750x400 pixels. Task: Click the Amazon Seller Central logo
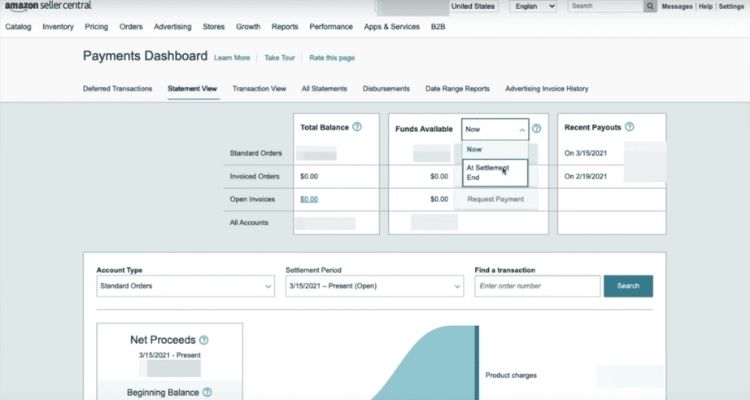[x=48, y=6]
